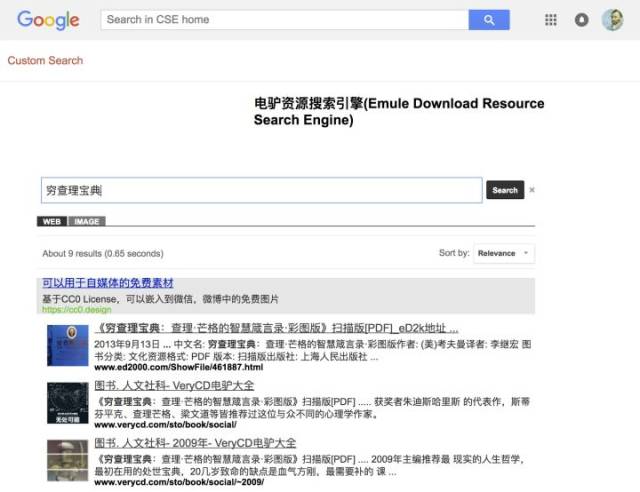Viewport: 640px width, 492px height.
Task: Click ad description 基于CC0 License
Action: coord(160,299)
